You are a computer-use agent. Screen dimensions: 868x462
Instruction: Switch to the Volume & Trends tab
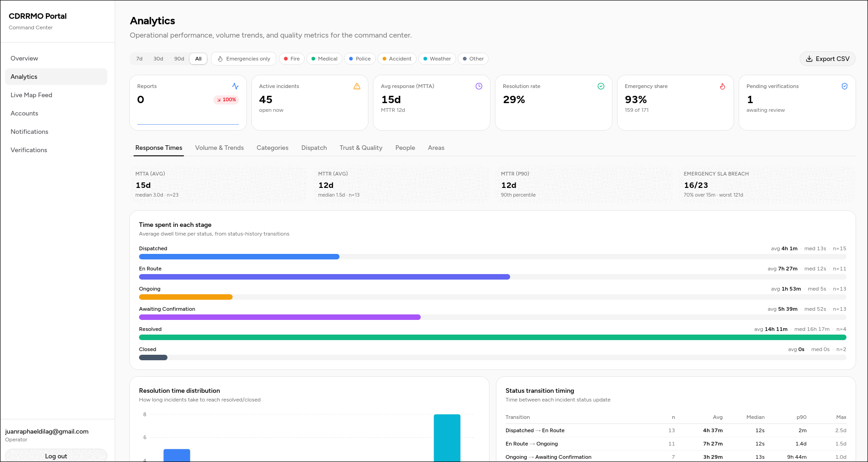tap(219, 148)
